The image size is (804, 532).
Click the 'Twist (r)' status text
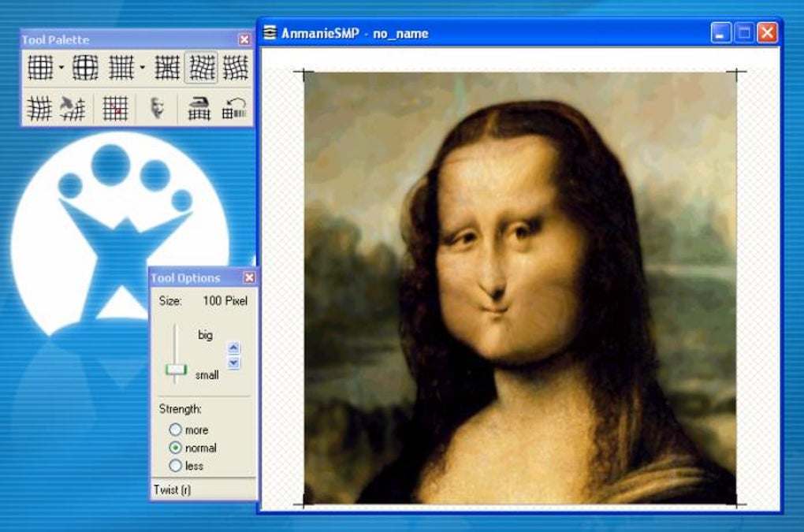point(172,490)
